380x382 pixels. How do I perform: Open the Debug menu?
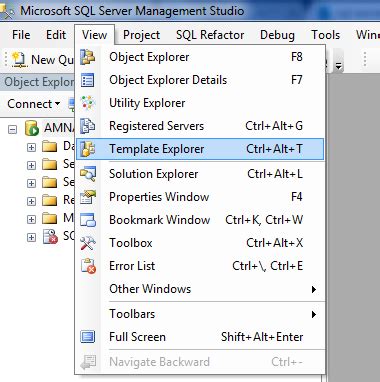coord(277,35)
